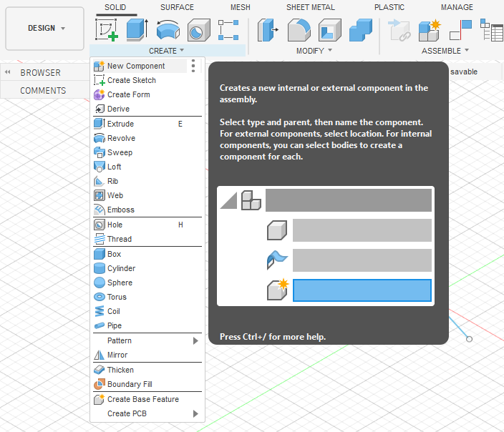Viewport: 504px width, 432px height.
Task: Select the Press Pull modify icon
Action: [x=268, y=30]
